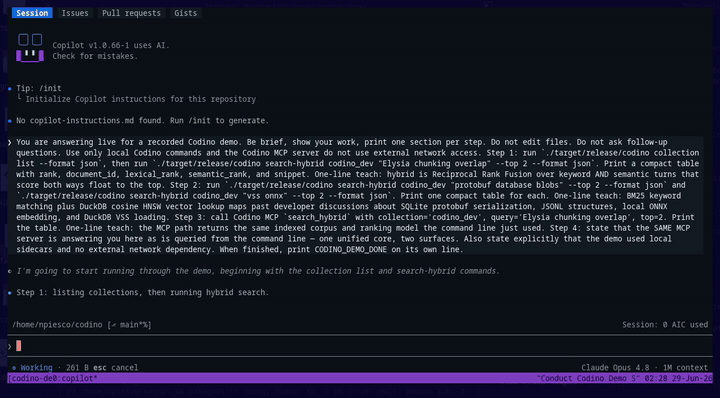This screenshot has width=720, height=398.
Task: Click the /home/npiesco/codino path
Action: [x=57, y=325]
